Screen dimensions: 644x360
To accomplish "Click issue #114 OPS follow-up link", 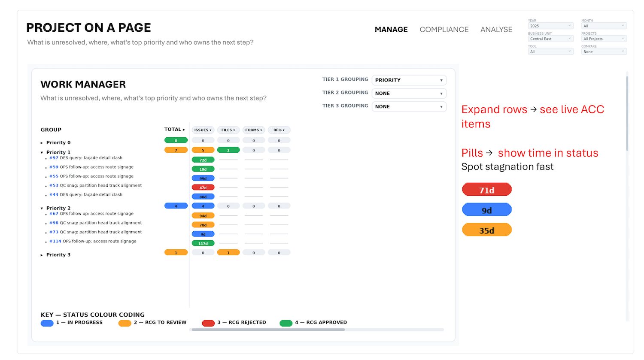I will [x=55, y=241].
